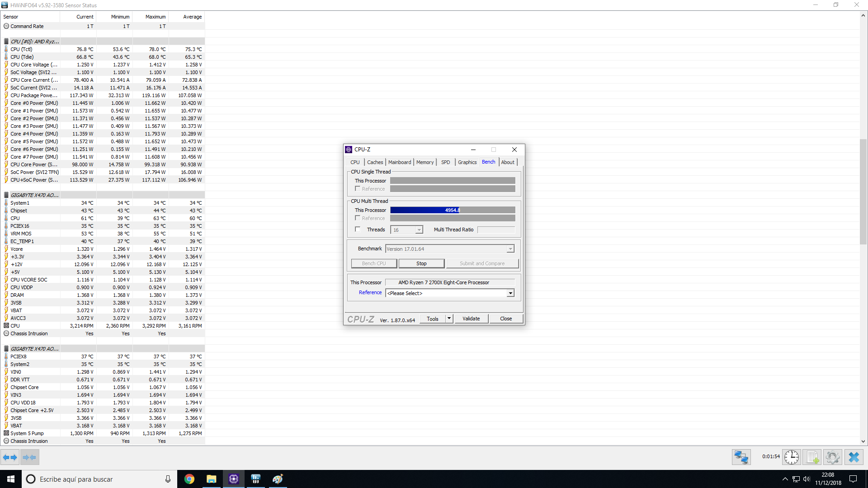Open Google Chrome from taskbar

point(189,479)
